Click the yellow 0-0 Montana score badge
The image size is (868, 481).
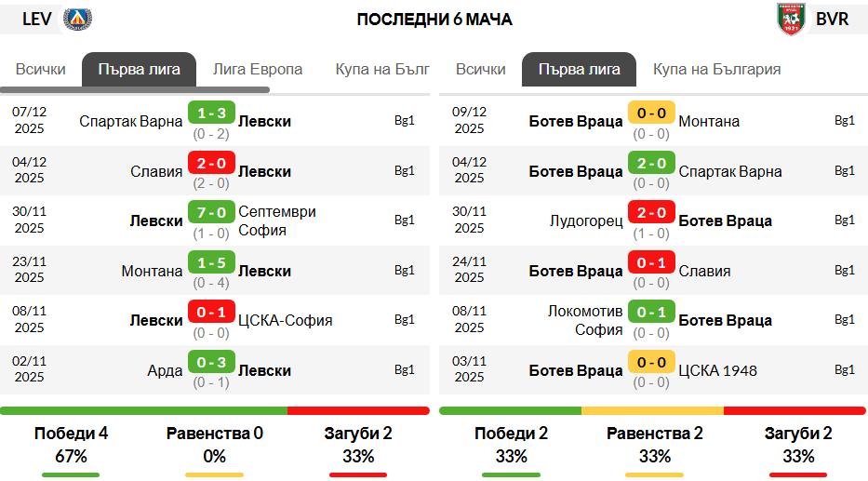[x=651, y=113]
